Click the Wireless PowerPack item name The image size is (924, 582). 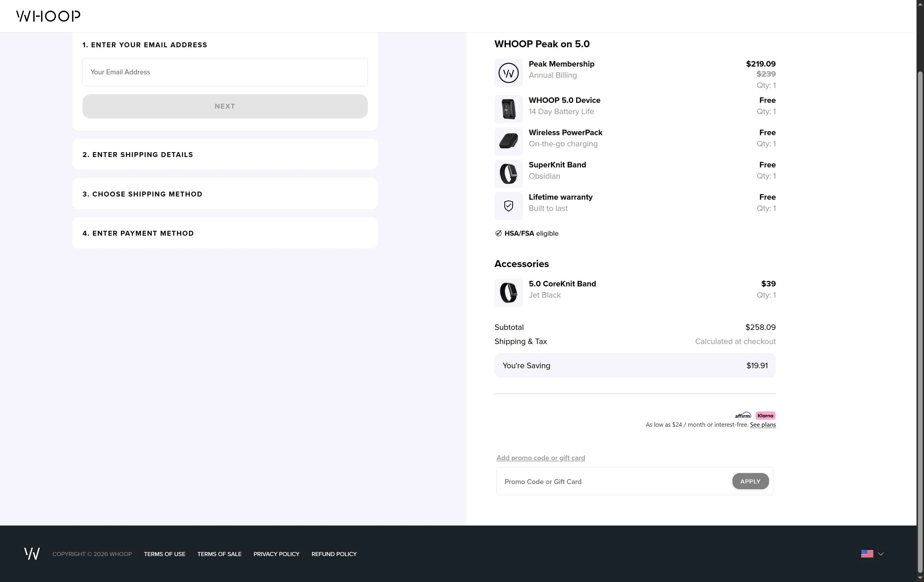click(566, 133)
